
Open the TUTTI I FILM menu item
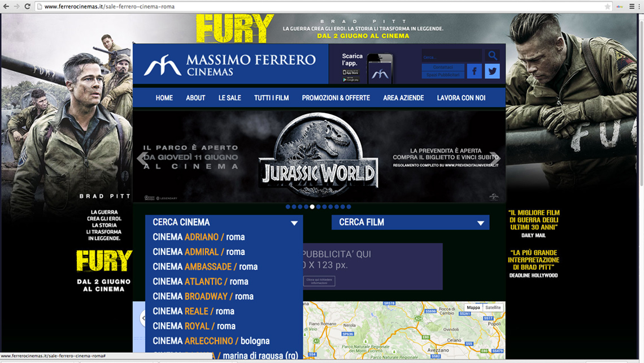pos(272,98)
